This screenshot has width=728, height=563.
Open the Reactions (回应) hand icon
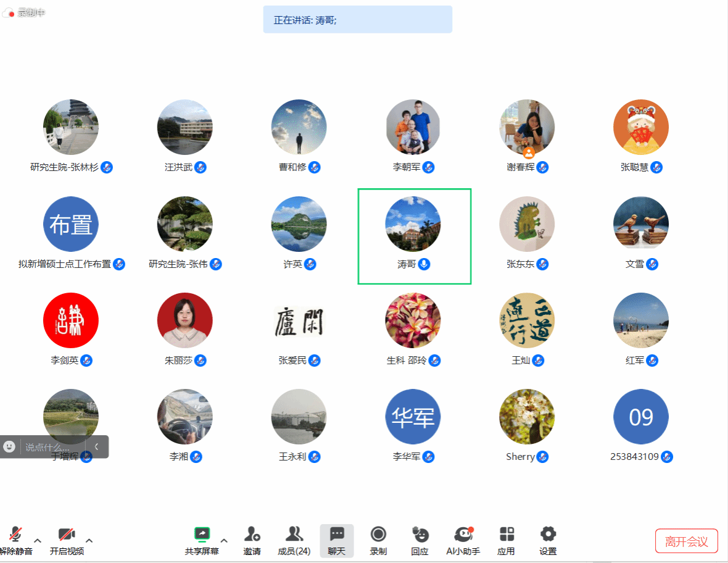420,535
